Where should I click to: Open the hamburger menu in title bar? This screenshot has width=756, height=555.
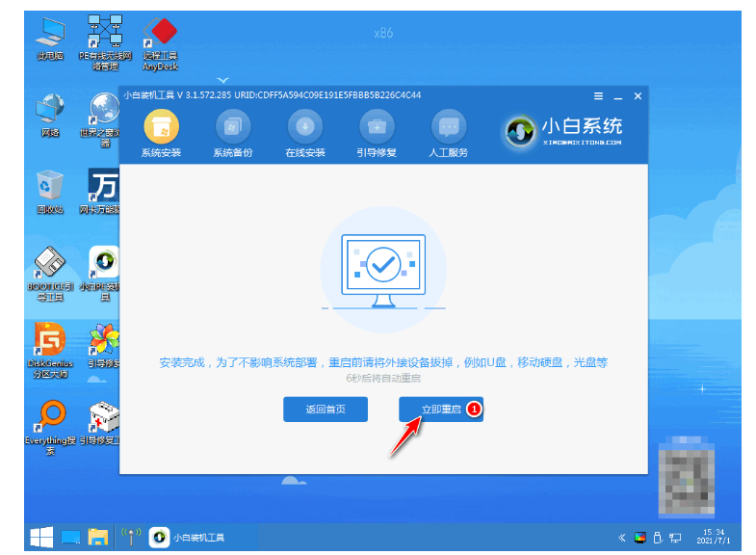click(598, 95)
